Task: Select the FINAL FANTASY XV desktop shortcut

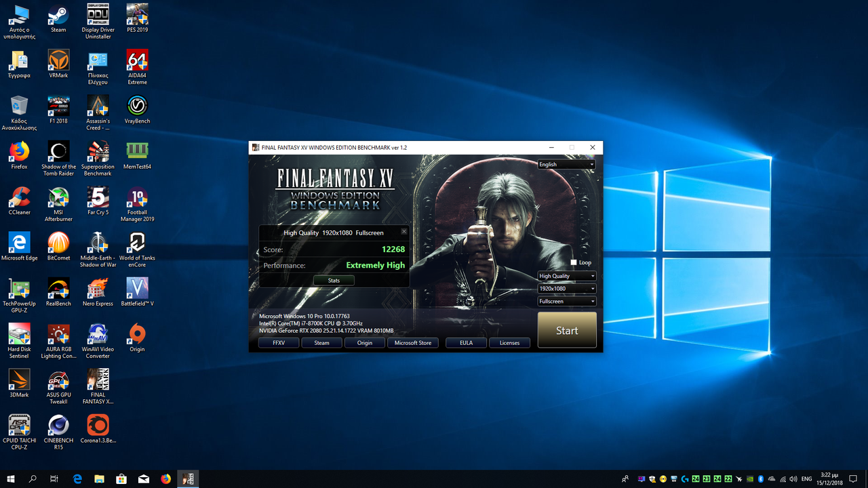Action: tap(98, 386)
